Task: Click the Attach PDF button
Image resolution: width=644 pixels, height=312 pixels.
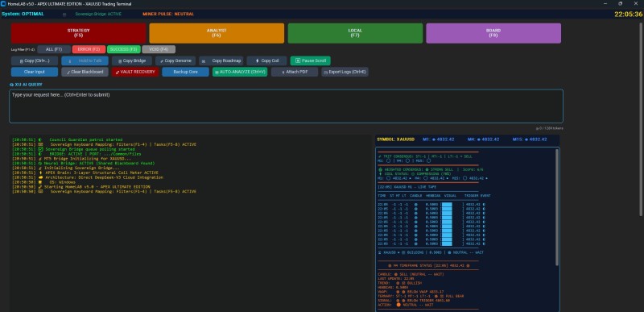Action: (x=295, y=72)
